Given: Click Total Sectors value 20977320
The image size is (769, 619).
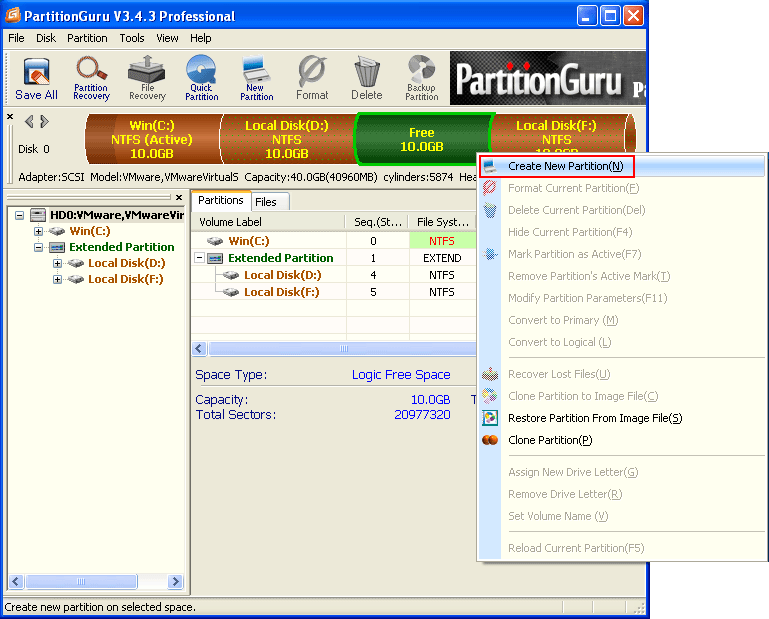Looking at the screenshot, I should coord(422,414).
